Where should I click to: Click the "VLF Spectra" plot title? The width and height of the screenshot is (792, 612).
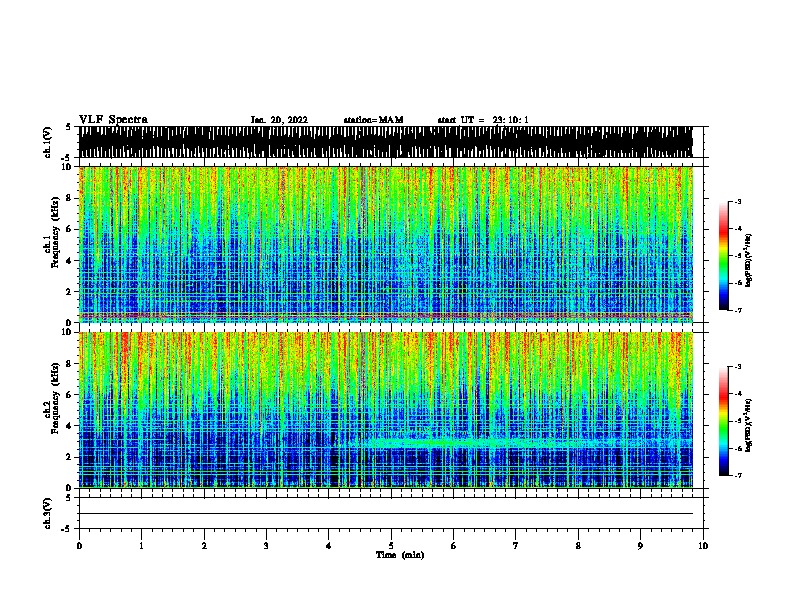114,119
